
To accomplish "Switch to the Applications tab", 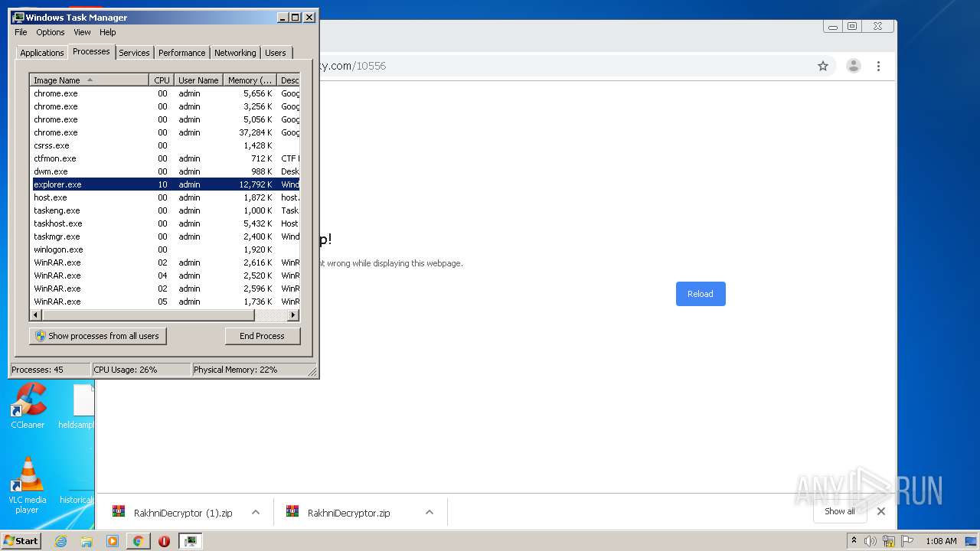I will [x=41, y=53].
